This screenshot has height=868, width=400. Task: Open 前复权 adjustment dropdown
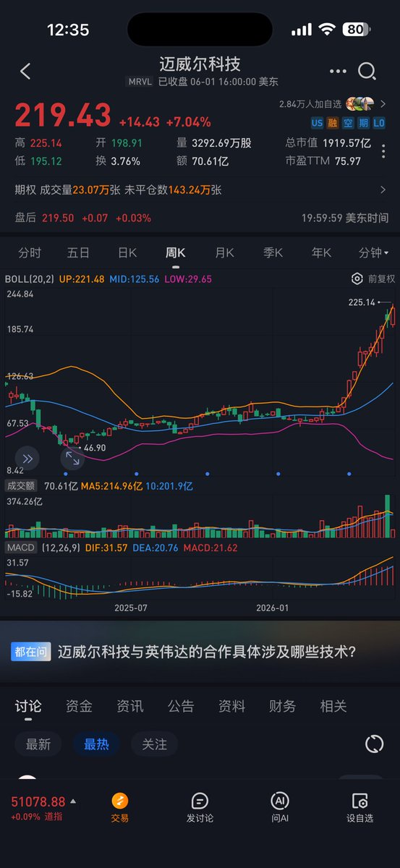[382, 278]
